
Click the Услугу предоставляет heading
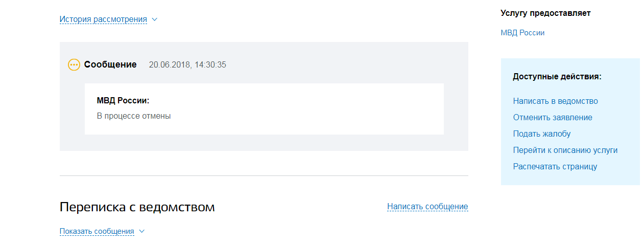(545, 13)
